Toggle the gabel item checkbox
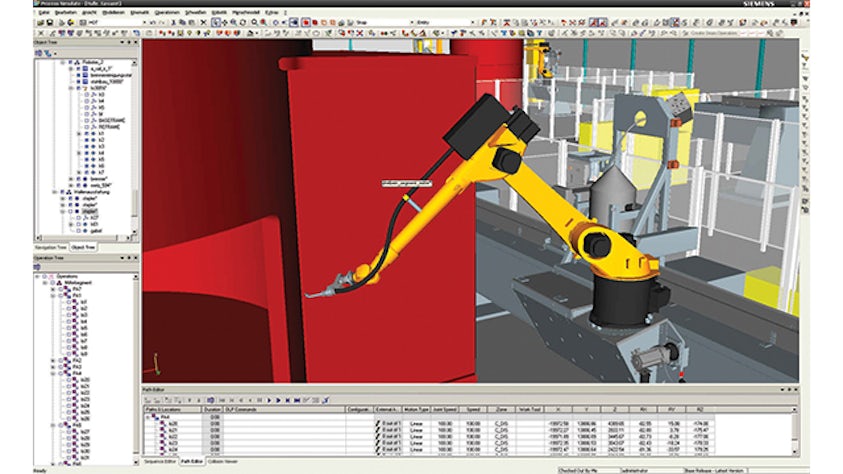This screenshot has height=474, width=843. tap(78, 231)
